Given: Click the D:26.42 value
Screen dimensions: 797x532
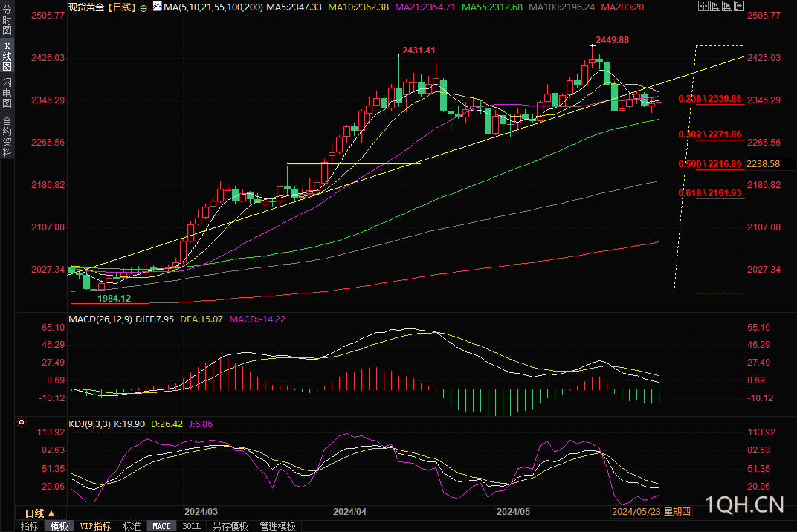Looking at the screenshot, I should click(167, 424).
